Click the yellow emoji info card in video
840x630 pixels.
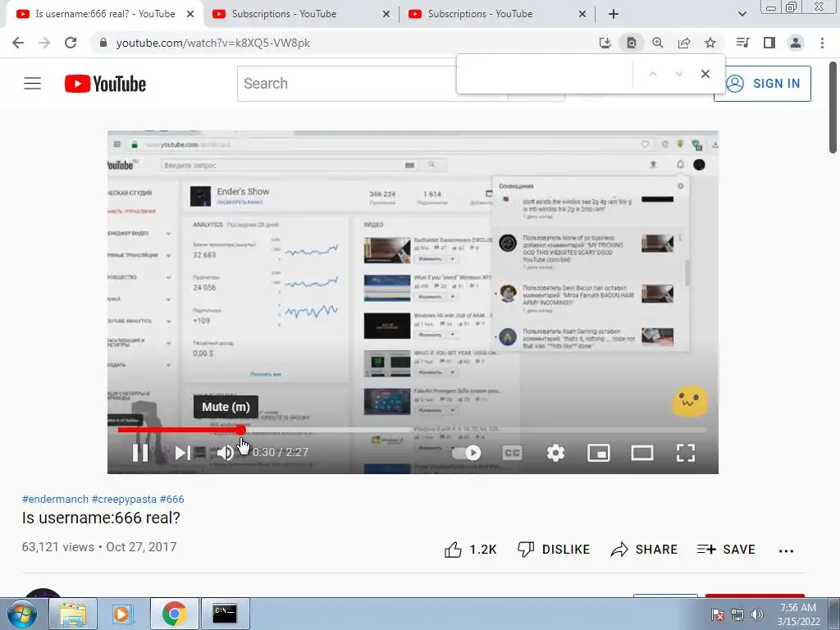pyautogui.click(x=689, y=400)
